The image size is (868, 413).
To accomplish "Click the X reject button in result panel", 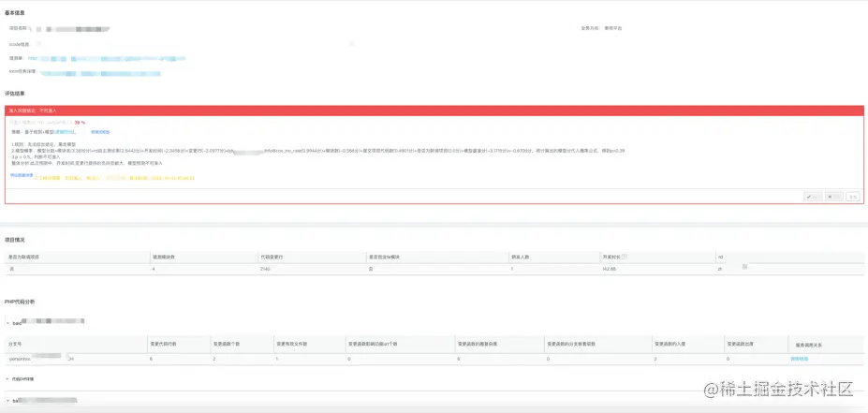I will [833, 197].
